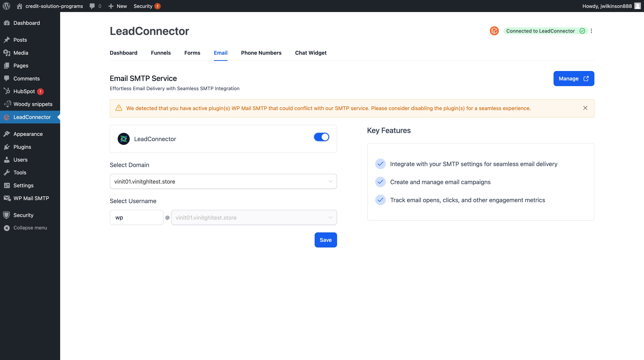Dismiss the WP Mail SMTP conflict warning
Image resolution: width=644 pixels, height=360 pixels.
[x=585, y=108]
